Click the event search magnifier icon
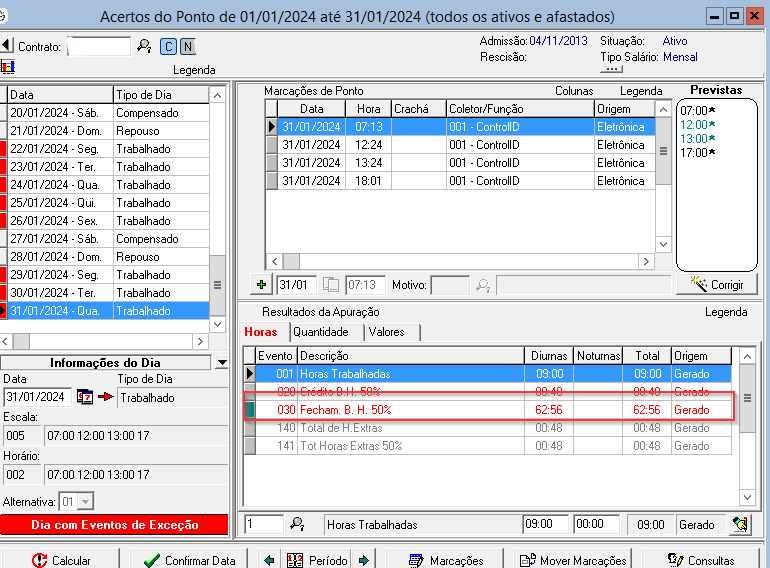Viewport: 770px width, 568px height. click(x=297, y=524)
